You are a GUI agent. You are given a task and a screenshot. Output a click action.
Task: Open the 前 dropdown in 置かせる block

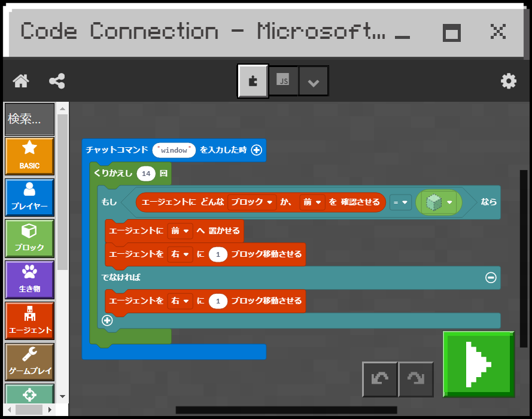coord(180,231)
